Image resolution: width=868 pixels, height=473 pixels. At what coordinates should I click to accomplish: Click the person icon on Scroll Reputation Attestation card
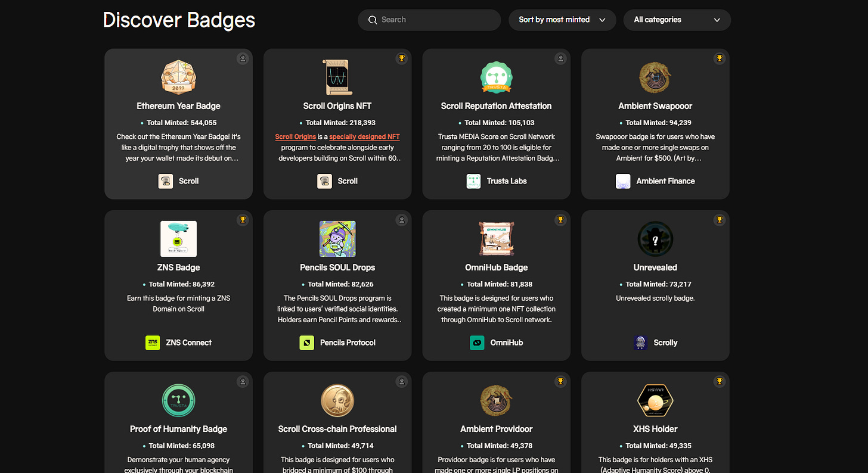coord(560,58)
